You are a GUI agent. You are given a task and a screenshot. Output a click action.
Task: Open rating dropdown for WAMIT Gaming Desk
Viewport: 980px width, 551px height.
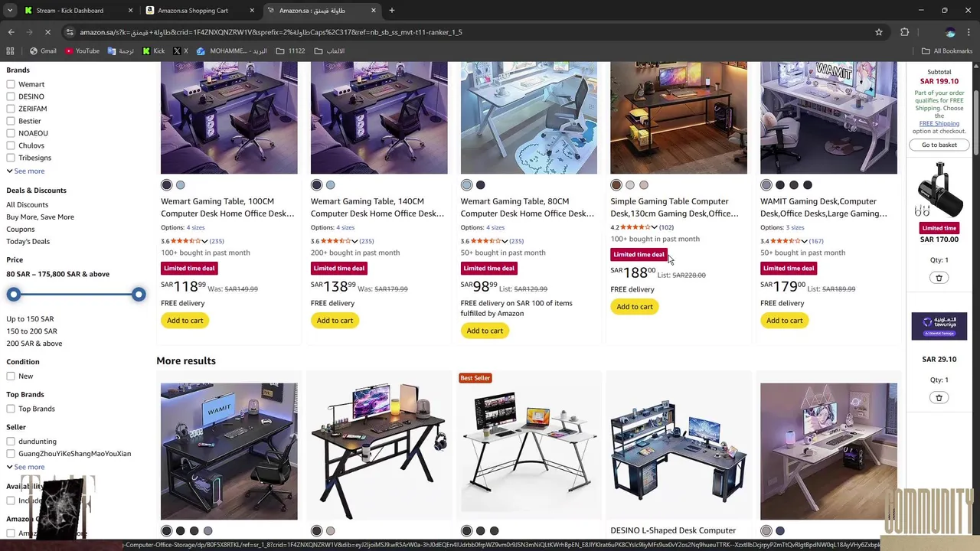click(x=804, y=241)
